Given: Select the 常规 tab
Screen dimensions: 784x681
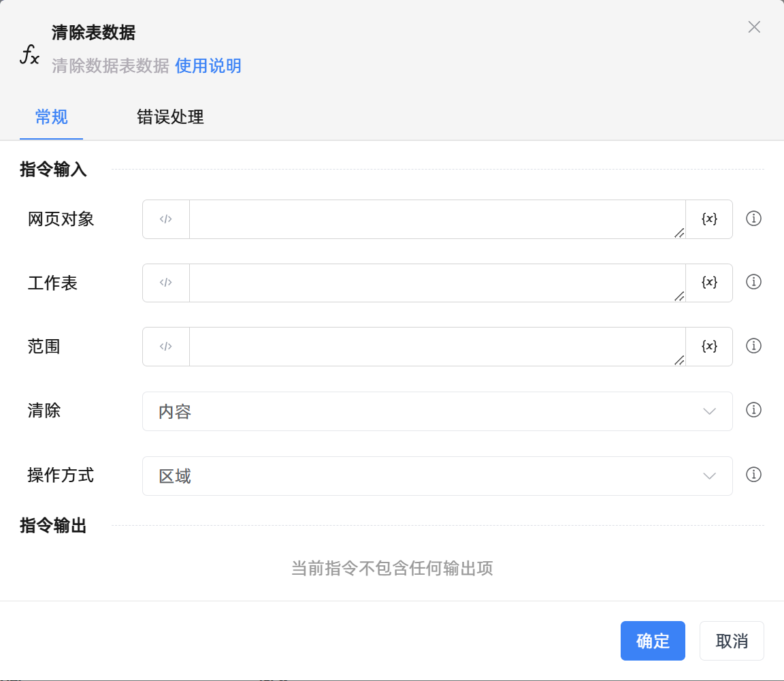Looking at the screenshot, I should [x=52, y=117].
